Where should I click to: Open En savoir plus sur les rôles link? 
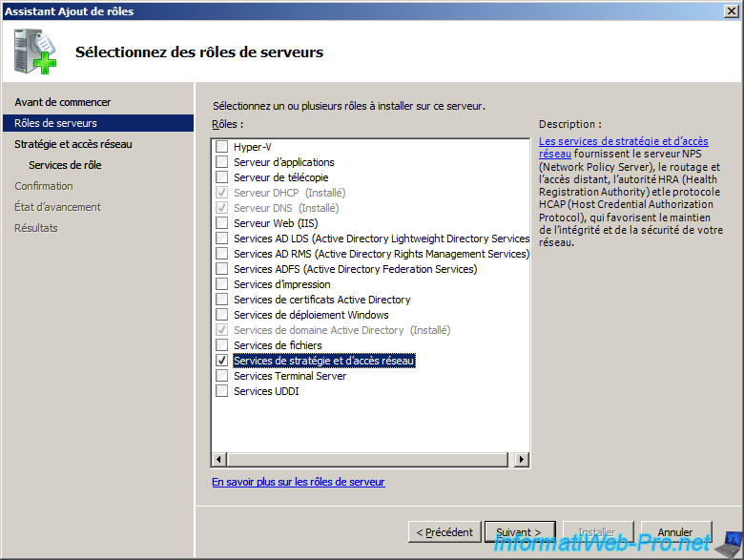299,483
